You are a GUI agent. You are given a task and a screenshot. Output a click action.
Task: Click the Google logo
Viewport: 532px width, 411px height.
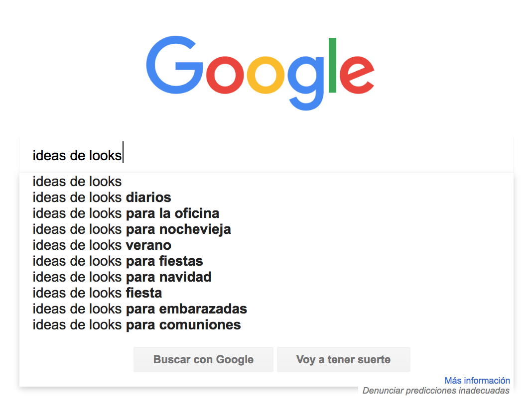click(260, 73)
